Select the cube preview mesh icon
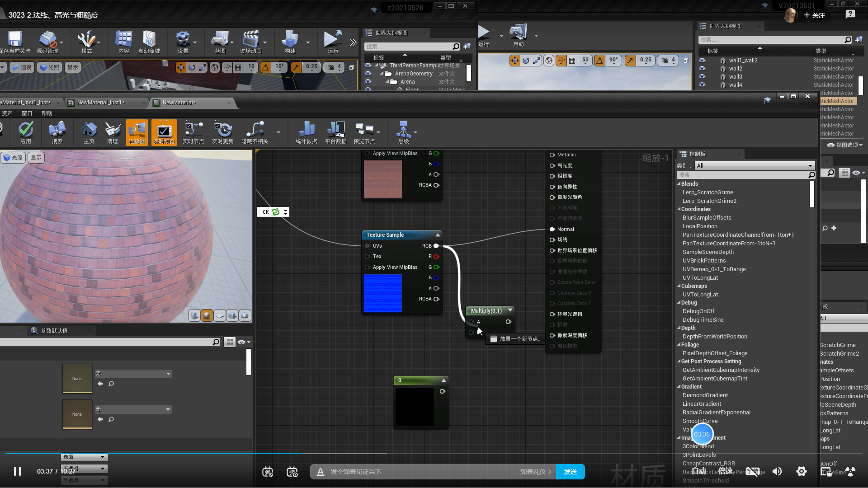Image resolution: width=868 pixels, height=488 pixels. point(232,315)
